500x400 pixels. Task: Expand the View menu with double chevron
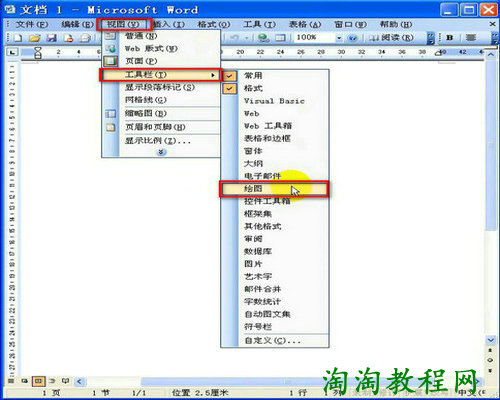pyautogui.click(x=161, y=152)
